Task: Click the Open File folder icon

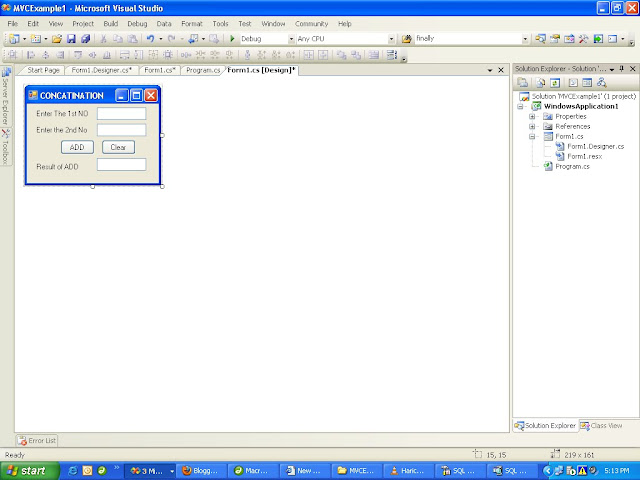Action: coord(57,39)
